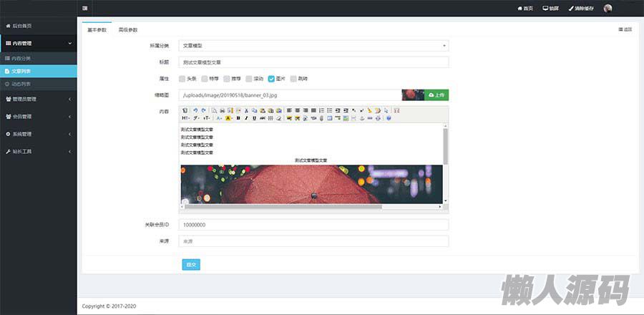This screenshot has height=315, width=644.
Task: Open 内容分类 sidebar item
Action: pos(38,58)
